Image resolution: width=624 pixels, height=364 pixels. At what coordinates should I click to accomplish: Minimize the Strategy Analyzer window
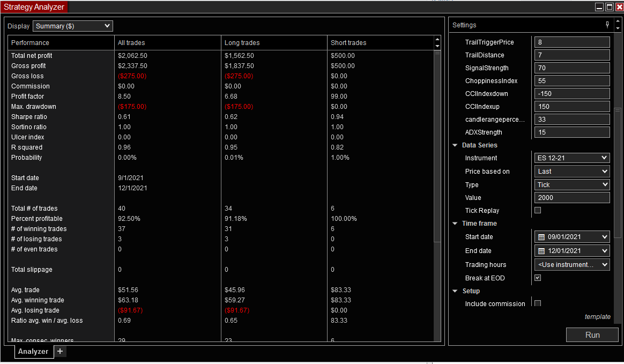(x=599, y=7)
